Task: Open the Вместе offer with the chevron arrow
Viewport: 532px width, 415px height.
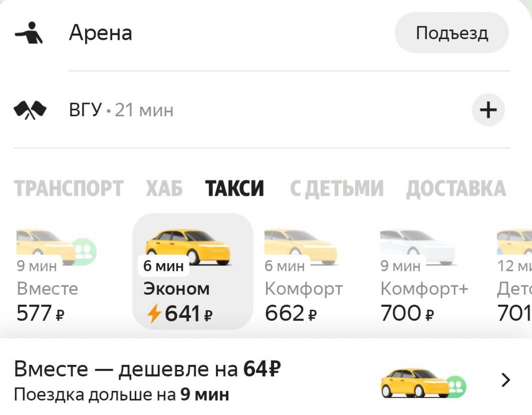Action: pos(506,380)
